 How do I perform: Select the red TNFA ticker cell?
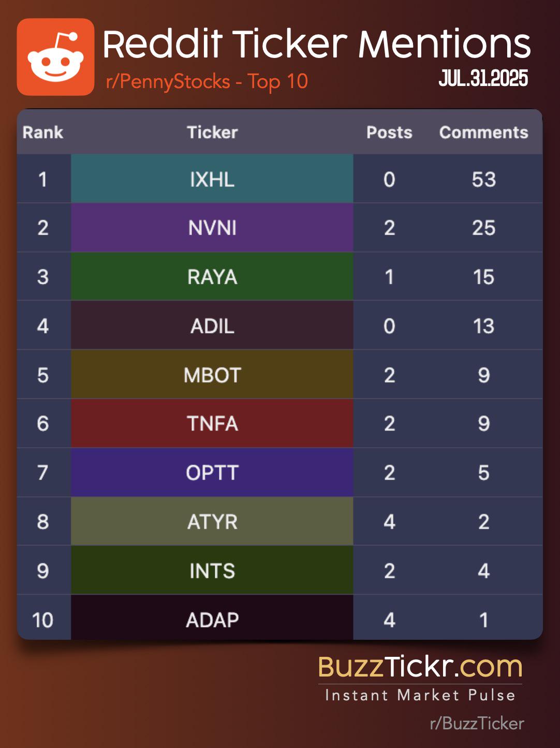tap(212, 424)
